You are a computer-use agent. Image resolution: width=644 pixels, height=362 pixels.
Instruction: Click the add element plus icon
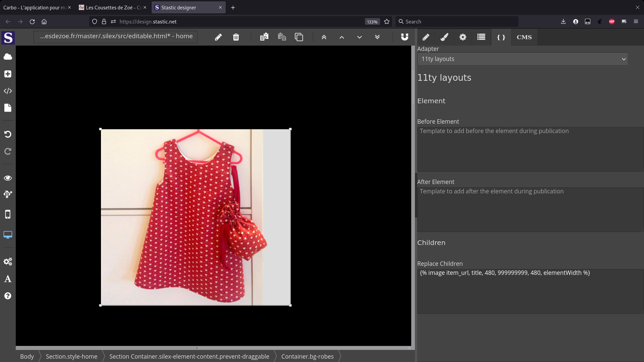8,74
